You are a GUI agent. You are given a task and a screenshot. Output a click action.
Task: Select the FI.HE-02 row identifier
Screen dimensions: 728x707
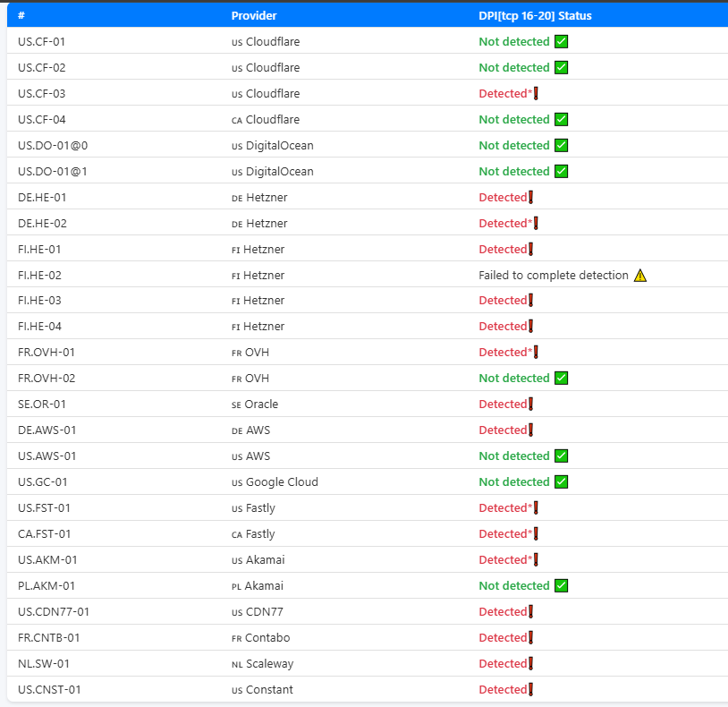tap(39, 276)
